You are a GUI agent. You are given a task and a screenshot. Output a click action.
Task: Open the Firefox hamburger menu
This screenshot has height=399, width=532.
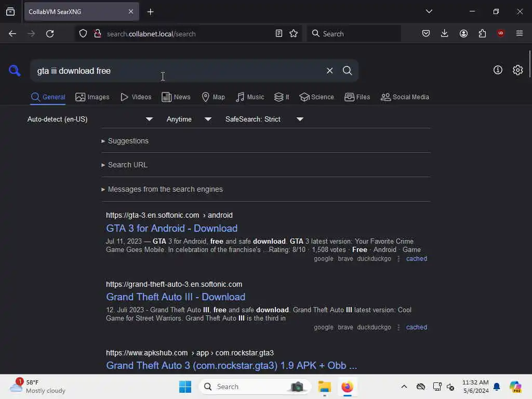click(519, 33)
